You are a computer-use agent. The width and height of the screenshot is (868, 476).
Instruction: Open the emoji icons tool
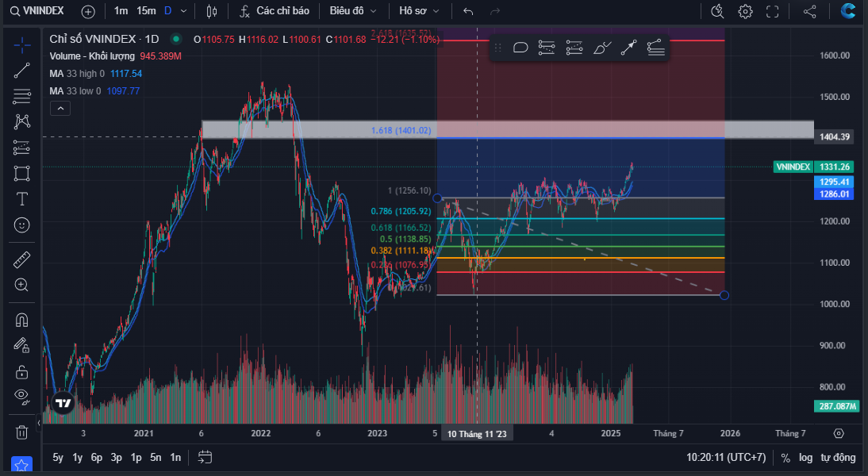(x=21, y=225)
